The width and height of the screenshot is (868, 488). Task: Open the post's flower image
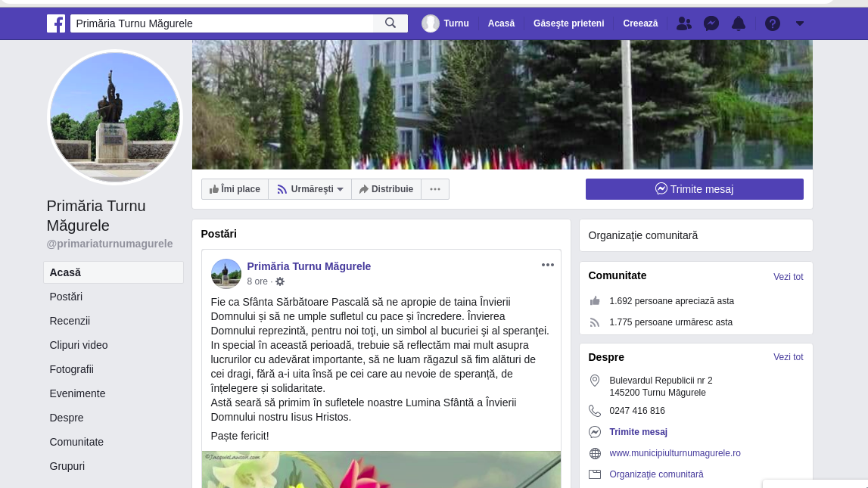[381, 469]
